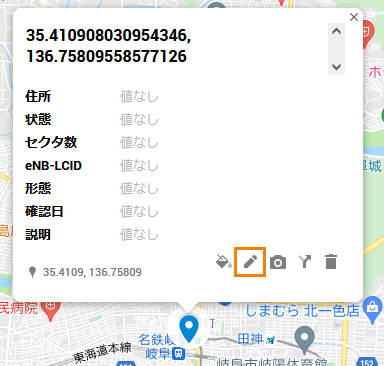Click the 岐阜 train station icon
384x366 pixels.
click(x=179, y=353)
